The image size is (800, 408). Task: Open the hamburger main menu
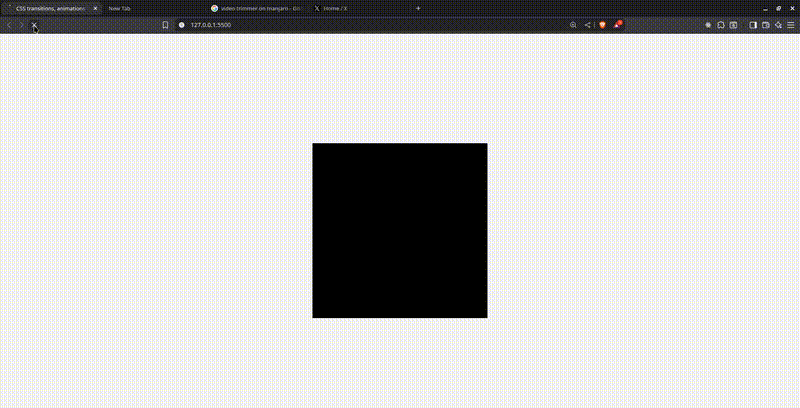(x=791, y=24)
